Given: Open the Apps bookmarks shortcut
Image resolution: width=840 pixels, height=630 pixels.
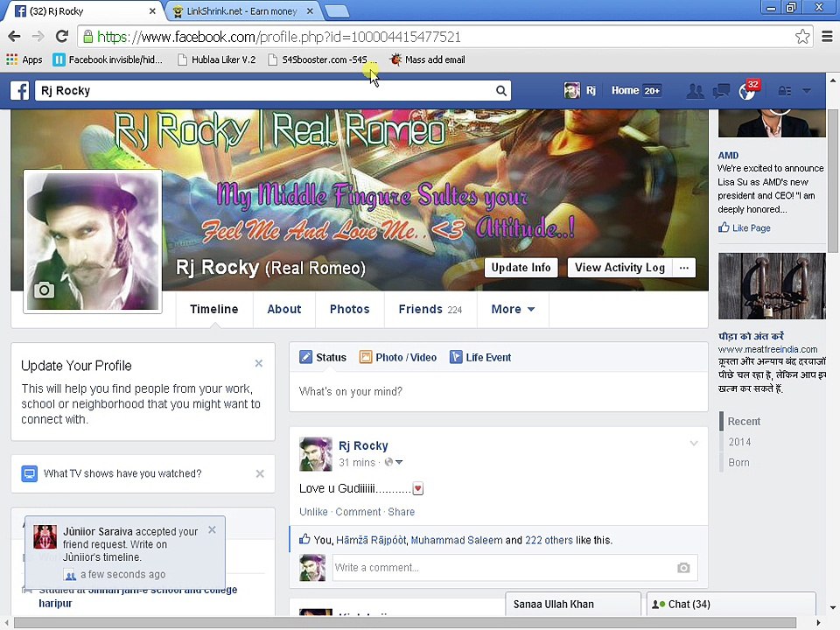Looking at the screenshot, I should pyautogui.click(x=24, y=59).
